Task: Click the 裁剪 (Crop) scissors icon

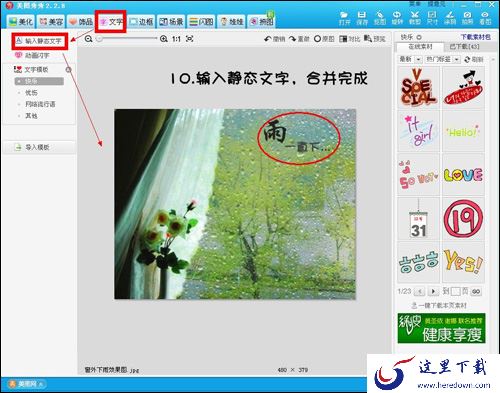Action: tap(415, 18)
